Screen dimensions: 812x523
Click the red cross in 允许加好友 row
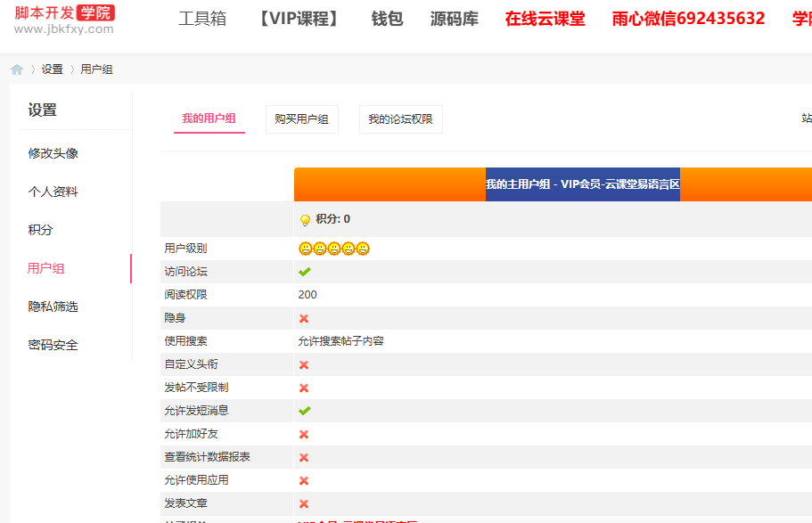click(304, 435)
